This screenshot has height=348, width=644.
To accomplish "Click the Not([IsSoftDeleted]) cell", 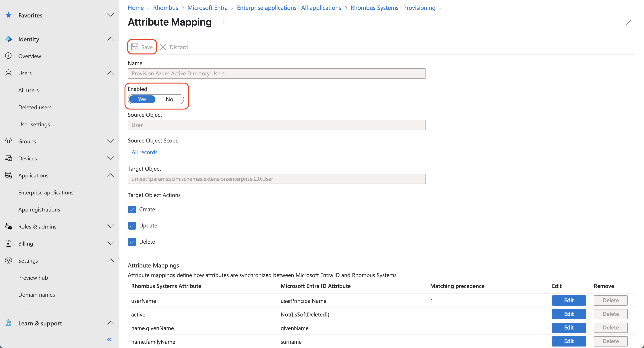I will [305, 315].
